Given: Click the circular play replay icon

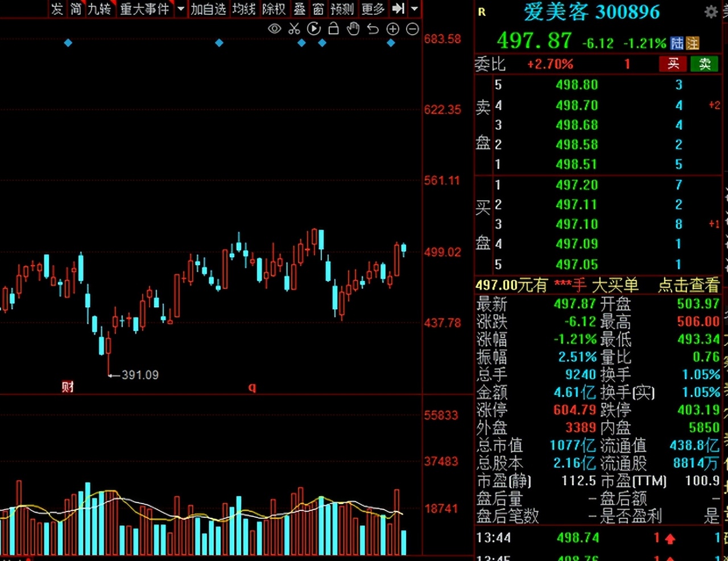Looking at the screenshot, I should click(313, 28).
